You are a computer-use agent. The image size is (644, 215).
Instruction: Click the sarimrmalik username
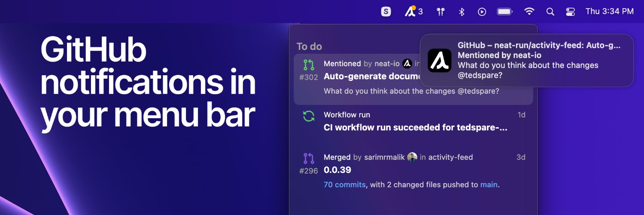tap(384, 157)
